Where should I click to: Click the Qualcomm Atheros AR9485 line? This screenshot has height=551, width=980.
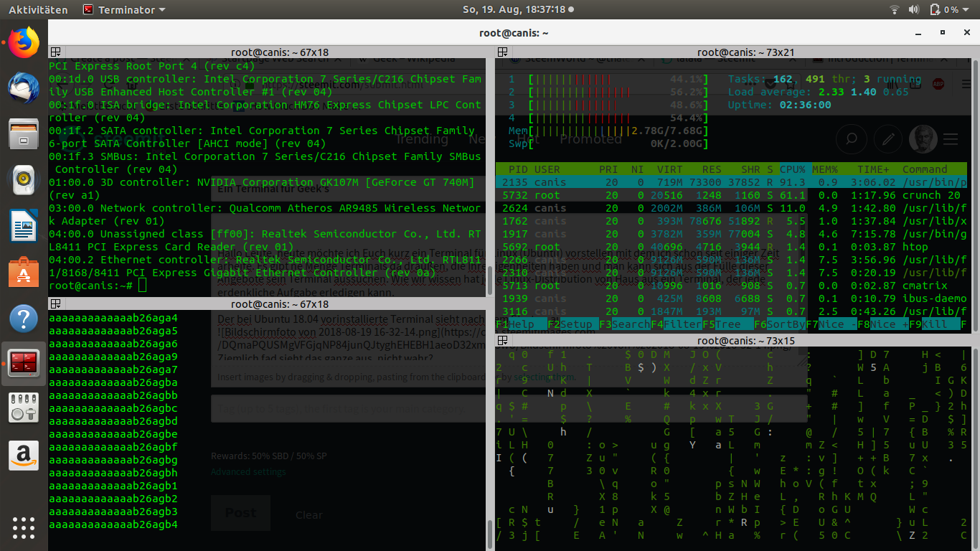coord(265,215)
